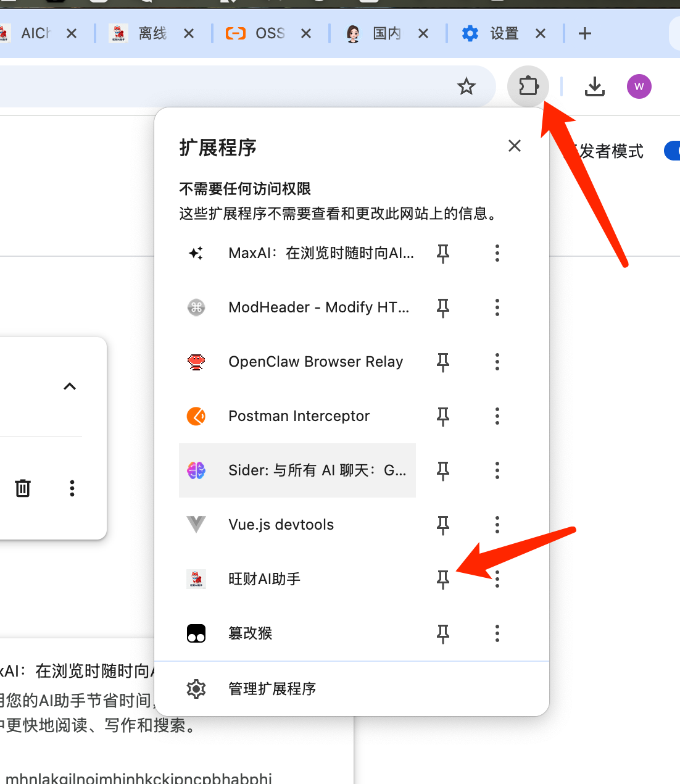This screenshot has width=680, height=784.
Task: Switch to the OSS tab
Action: [269, 33]
